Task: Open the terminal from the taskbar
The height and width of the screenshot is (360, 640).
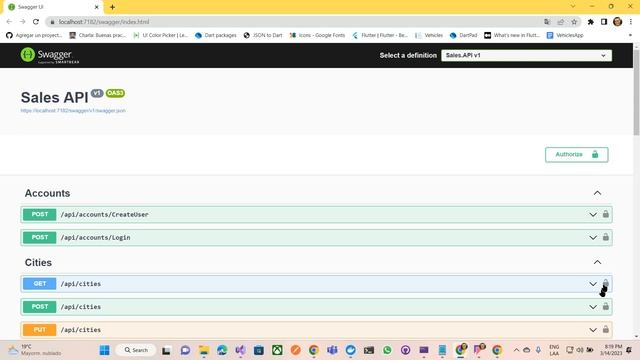Action: [x=369, y=350]
